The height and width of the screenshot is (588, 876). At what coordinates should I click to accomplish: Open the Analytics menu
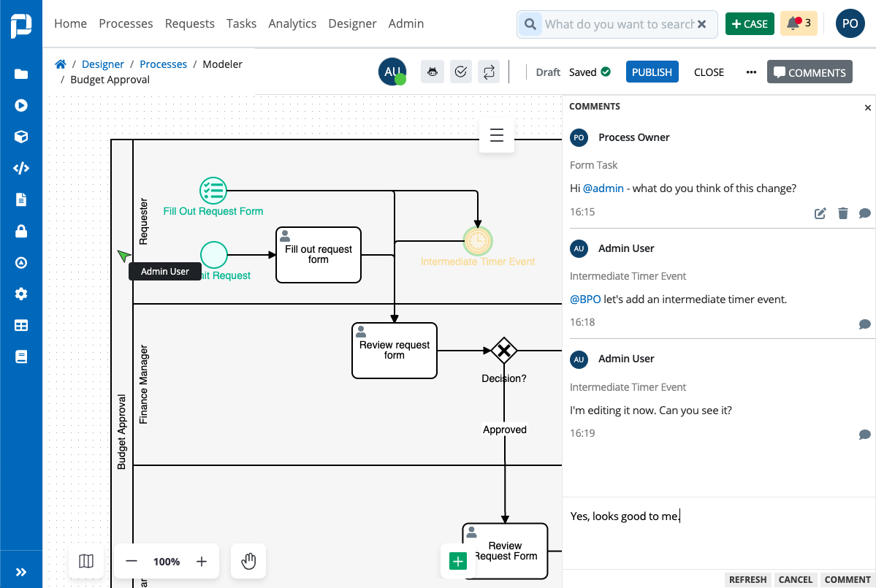pos(292,23)
